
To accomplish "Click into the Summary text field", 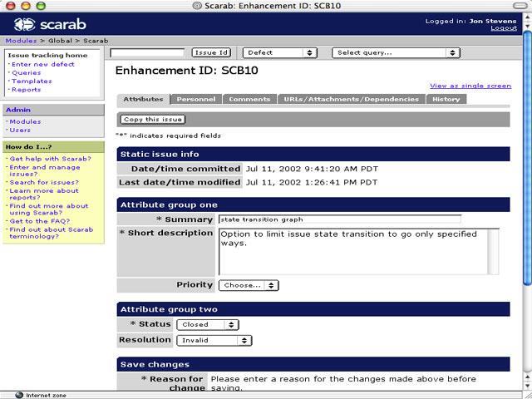I will (339, 219).
